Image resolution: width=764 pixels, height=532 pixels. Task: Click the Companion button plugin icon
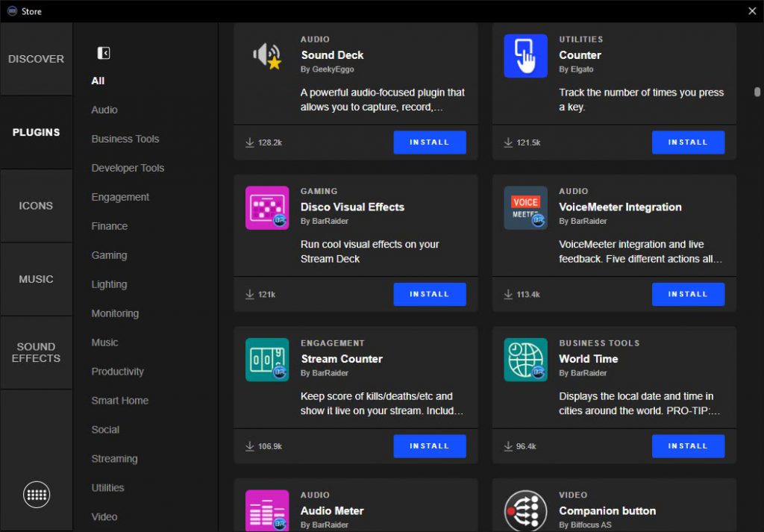525,510
